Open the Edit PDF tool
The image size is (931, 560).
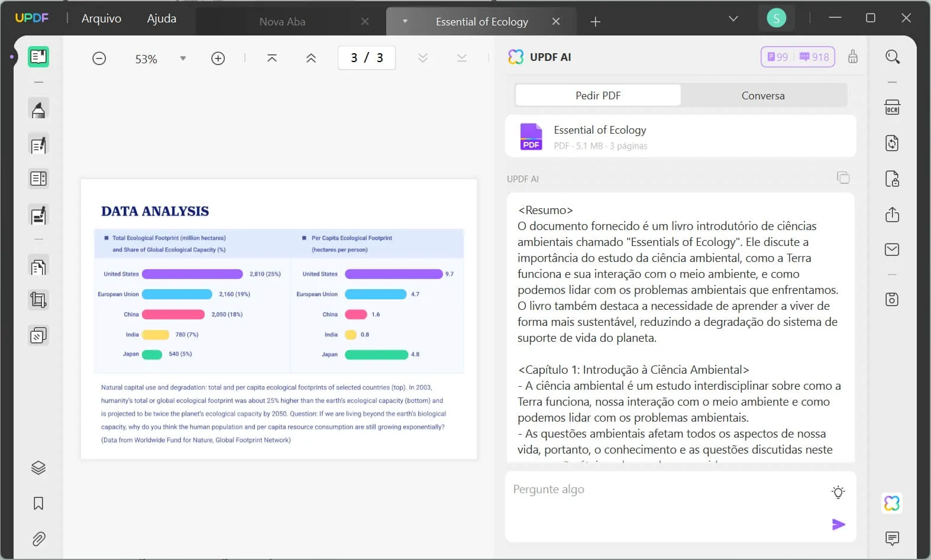(x=38, y=145)
